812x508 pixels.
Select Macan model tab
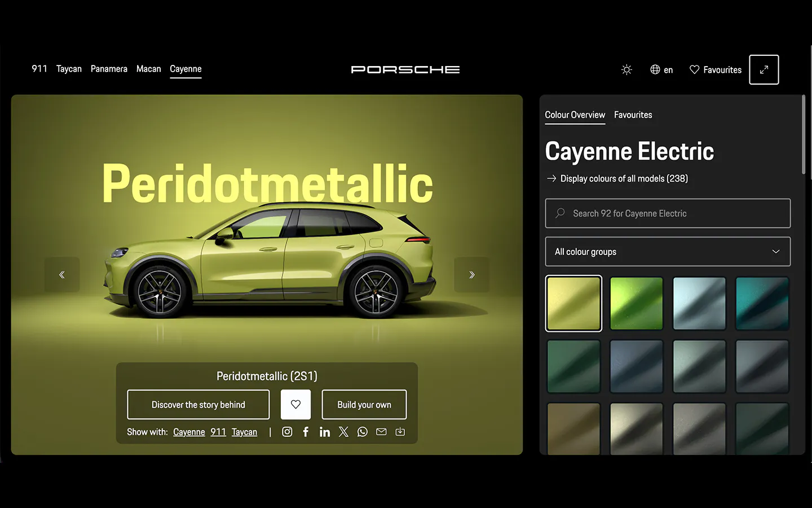pyautogui.click(x=149, y=69)
